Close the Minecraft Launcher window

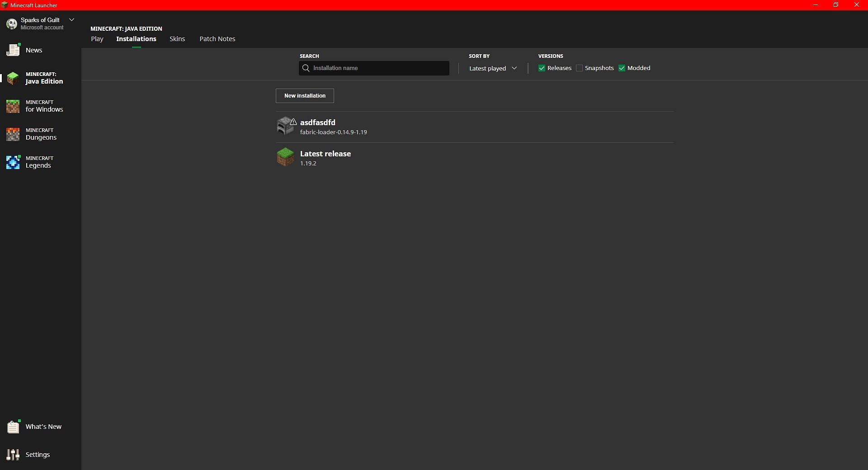point(857,5)
